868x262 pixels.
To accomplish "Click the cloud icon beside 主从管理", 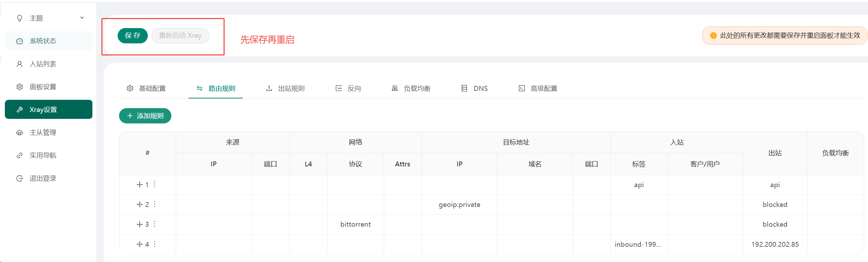I will [20, 132].
